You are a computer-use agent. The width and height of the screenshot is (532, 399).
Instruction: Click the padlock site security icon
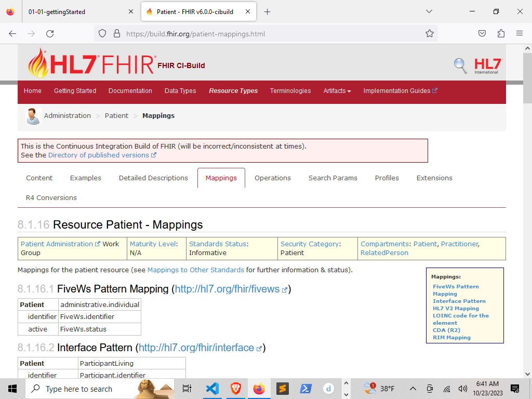pyautogui.click(x=117, y=34)
